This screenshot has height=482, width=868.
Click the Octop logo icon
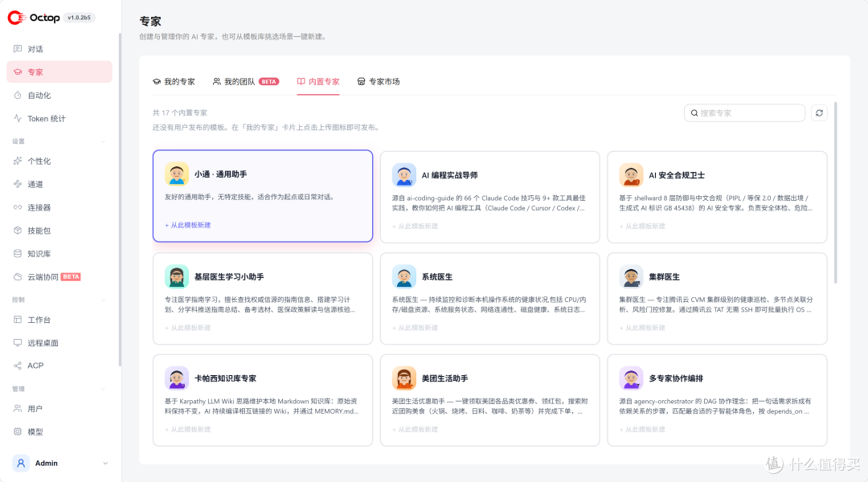click(16, 18)
